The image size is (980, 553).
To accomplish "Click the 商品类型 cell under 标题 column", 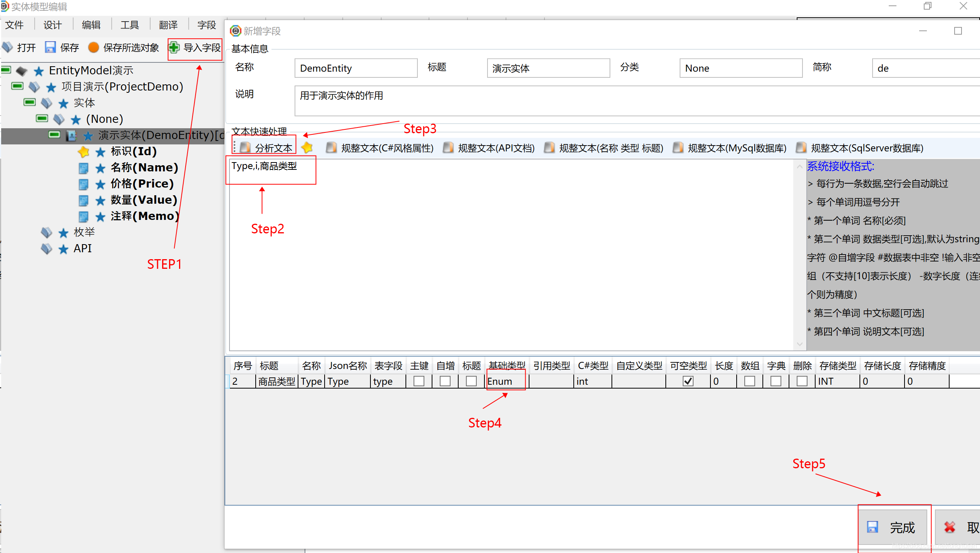I will coord(276,381).
